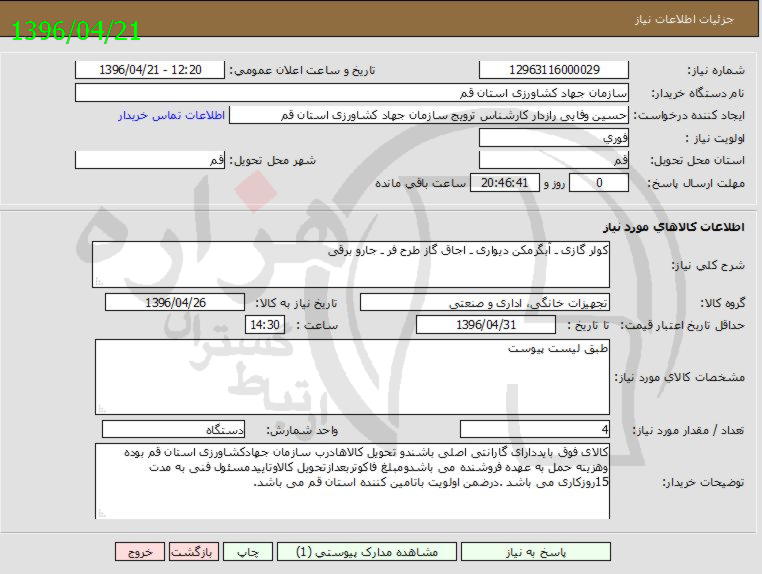Click the توضیحات خریدار text area
The image size is (762, 574).
(352, 481)
